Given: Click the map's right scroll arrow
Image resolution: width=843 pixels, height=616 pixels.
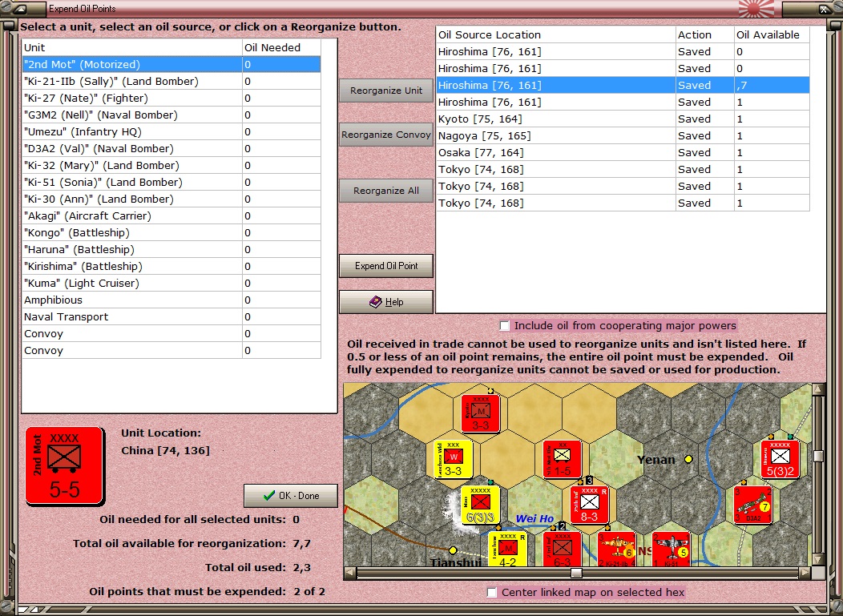Looking at the screenshot, I should 805,573.
